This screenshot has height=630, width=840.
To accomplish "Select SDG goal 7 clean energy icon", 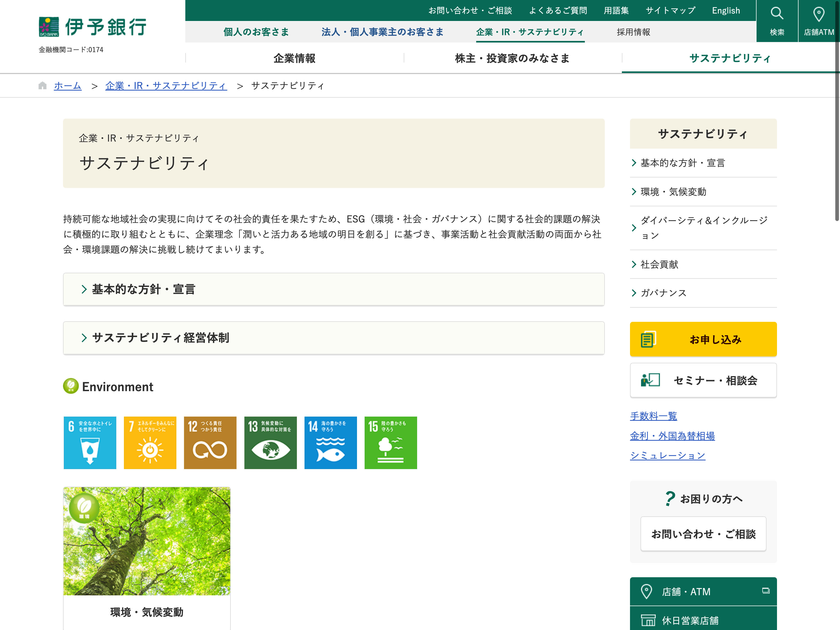I will tap(150, 443).
